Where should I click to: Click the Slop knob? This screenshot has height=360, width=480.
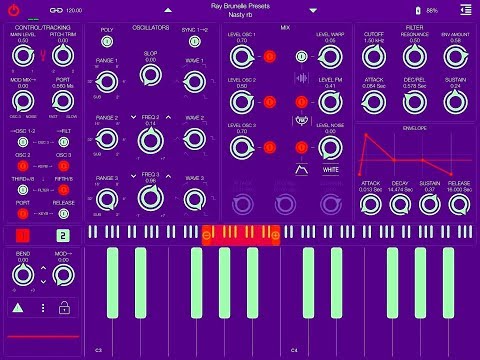point(151,75)
